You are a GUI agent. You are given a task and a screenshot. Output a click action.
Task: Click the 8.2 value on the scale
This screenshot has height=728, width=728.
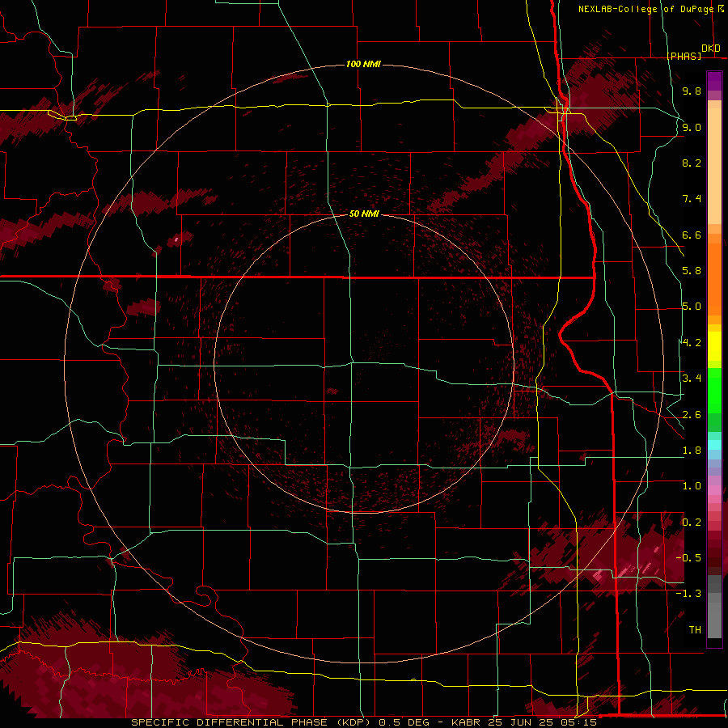[692, 163]
